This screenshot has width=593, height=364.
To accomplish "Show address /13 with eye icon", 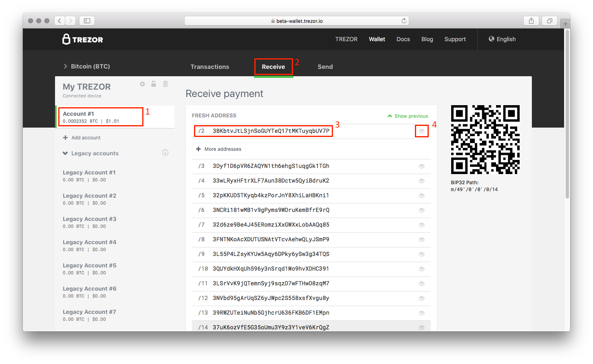I will (421, 313).
